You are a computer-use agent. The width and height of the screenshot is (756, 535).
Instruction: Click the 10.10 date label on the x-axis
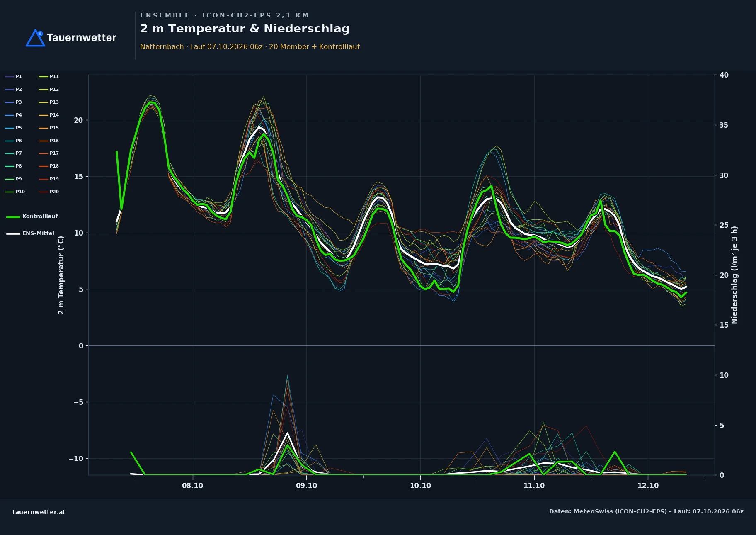pos(420,486)
